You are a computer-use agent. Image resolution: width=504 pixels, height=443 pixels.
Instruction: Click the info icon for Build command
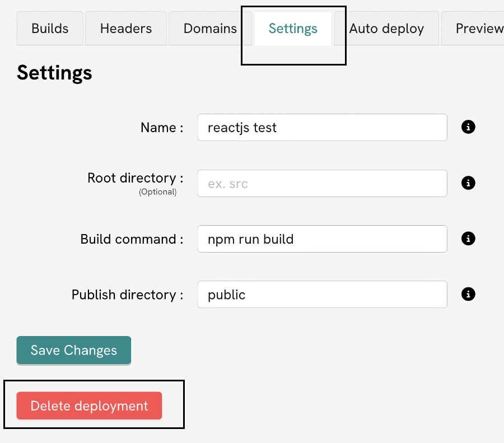[468, 239]
